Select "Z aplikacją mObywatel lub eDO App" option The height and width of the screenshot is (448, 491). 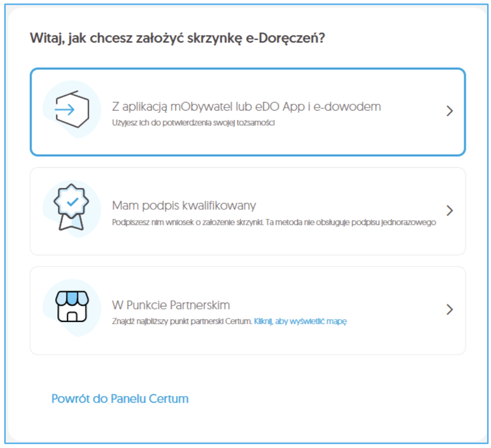tap(246, 106)
